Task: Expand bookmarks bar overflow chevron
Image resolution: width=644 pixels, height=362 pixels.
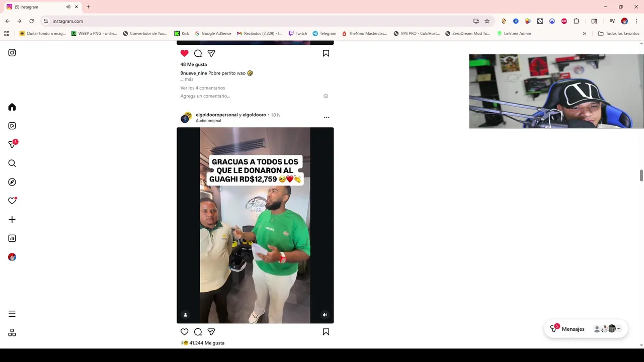Action: [x=584, y=34]
